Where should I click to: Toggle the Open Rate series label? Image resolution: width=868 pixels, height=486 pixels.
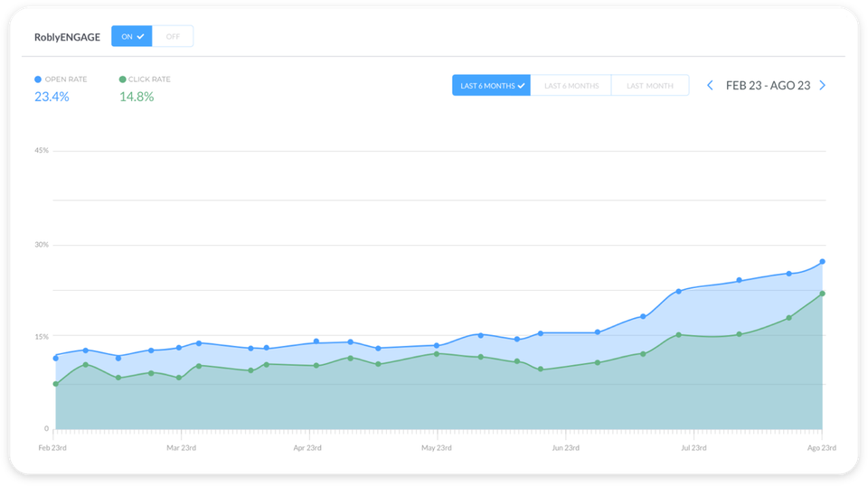click(66, 79)
